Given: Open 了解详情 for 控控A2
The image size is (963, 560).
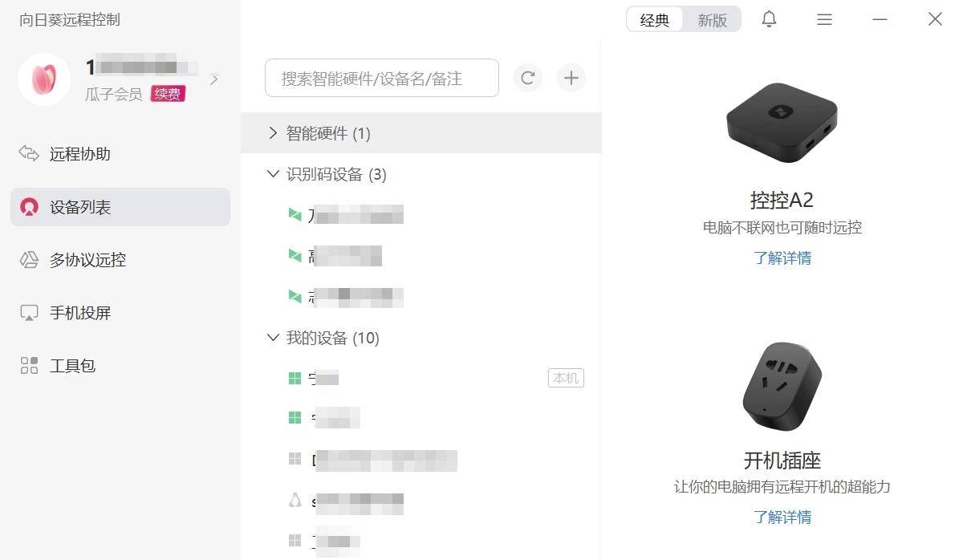Looking at the screenshot, I should point(782,258).
